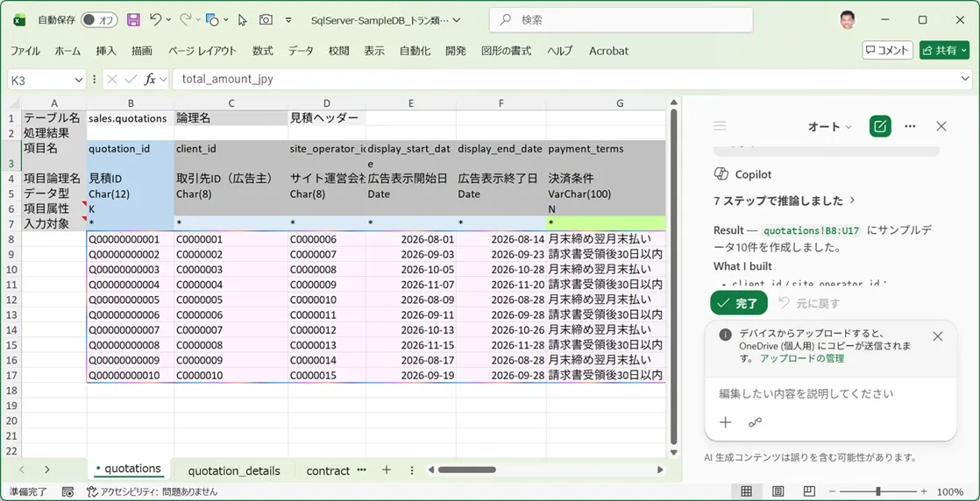Click the 完了 button
Viewport: 980px width, 501px height.
pyautogui.click(x=739, y=304)
